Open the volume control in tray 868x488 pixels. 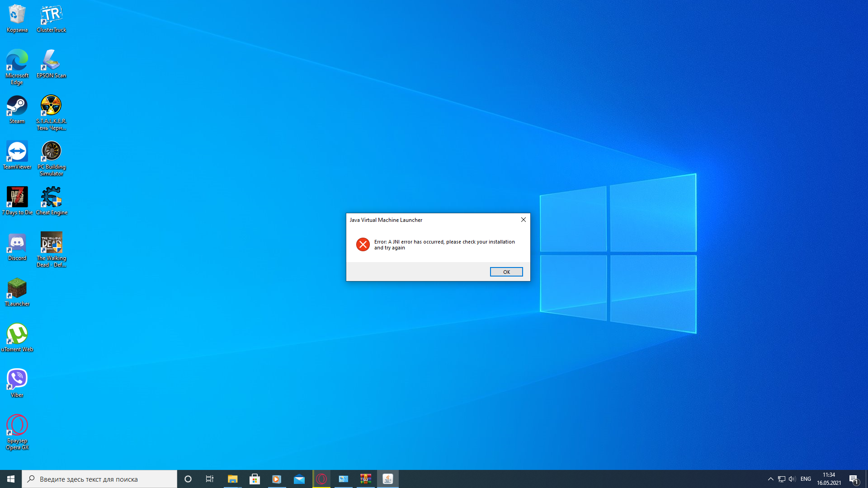(x=792, y=479)
